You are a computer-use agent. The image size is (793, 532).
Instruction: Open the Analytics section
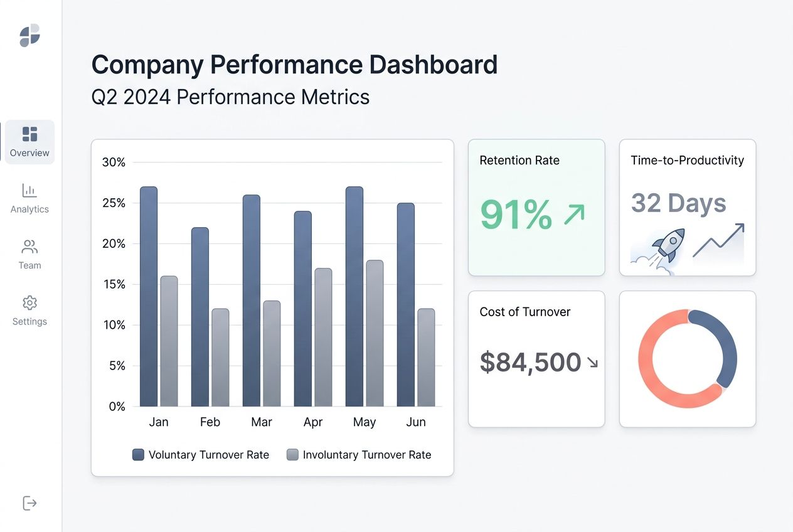point(29,198)
